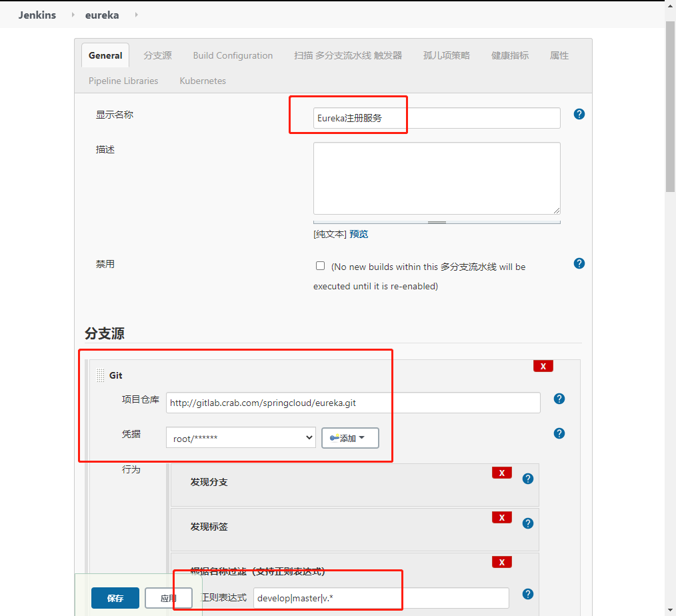This screenshot has width=676, height=616.
Task: Go to Jenkins home breadcrumb
Action: [x=37, y=15]
